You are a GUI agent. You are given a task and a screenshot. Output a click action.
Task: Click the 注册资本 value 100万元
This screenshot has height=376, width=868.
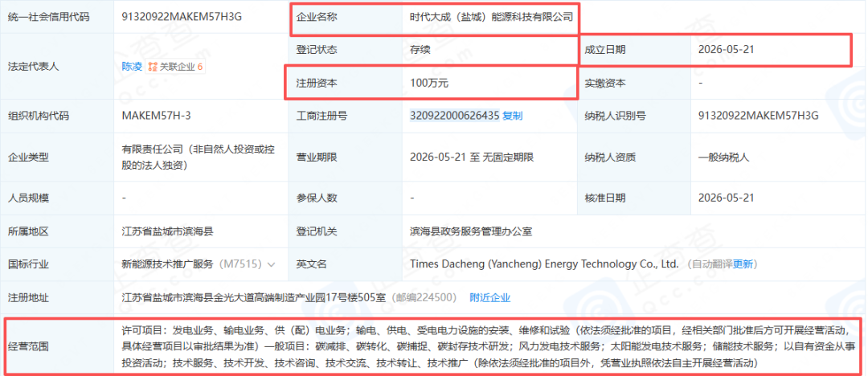(429, 83)
